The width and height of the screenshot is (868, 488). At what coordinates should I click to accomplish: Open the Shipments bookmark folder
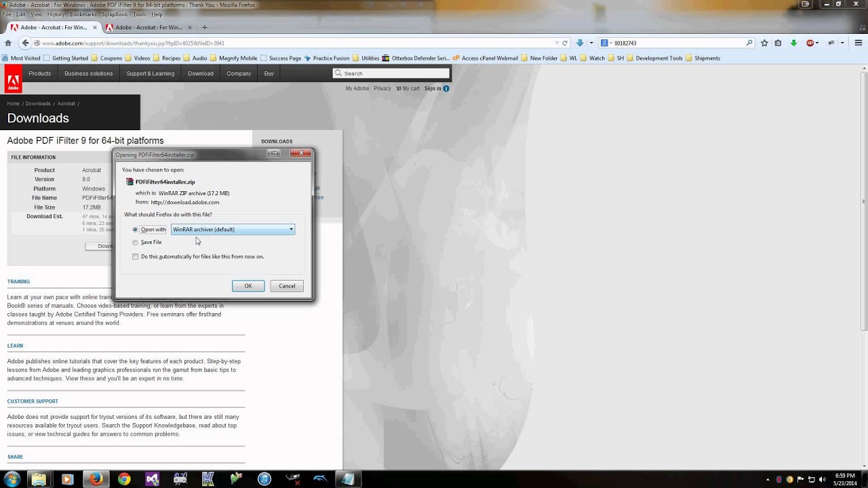click(703, 58)
